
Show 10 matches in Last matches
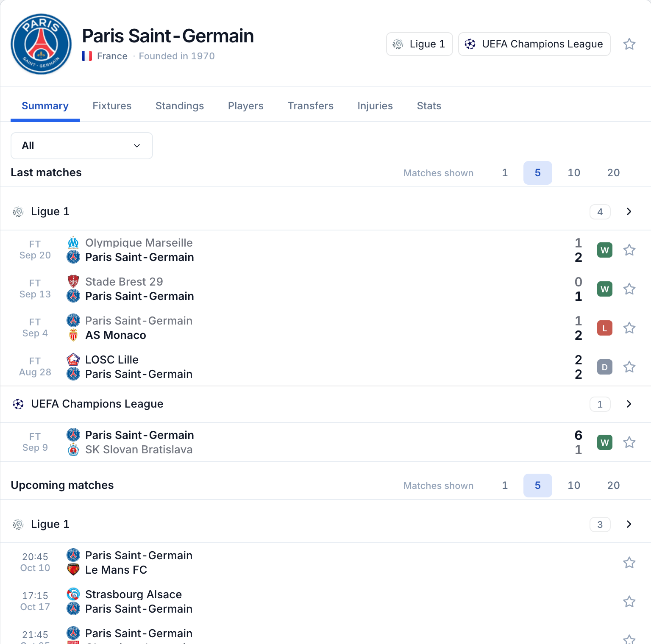(x=574, y=173)
